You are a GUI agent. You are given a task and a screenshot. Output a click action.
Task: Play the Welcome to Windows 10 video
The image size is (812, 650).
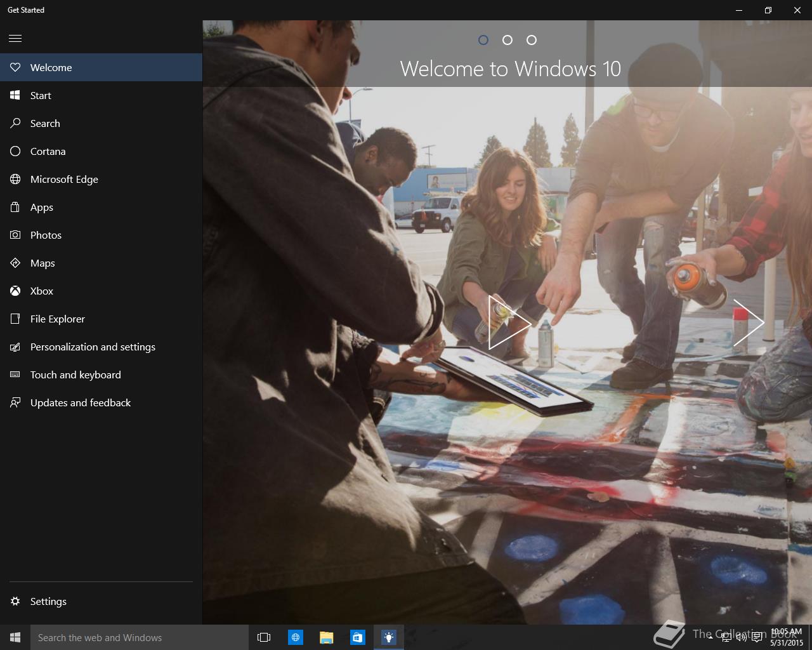click(x=509, y=322)
